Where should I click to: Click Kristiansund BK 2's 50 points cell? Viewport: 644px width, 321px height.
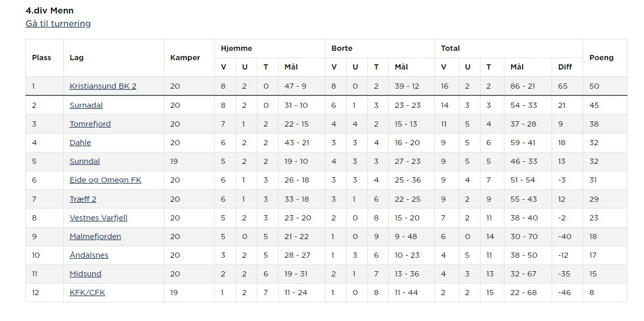(594, 86)
